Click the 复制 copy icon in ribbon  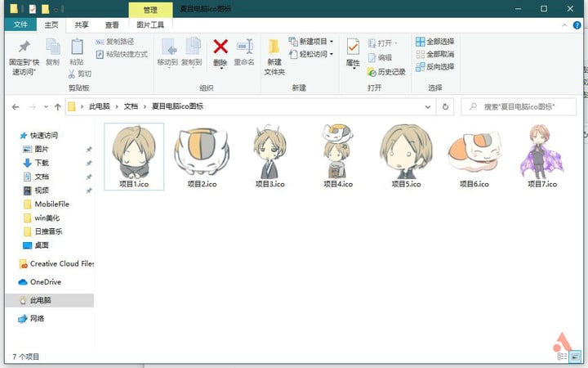(x=53, y=47)
